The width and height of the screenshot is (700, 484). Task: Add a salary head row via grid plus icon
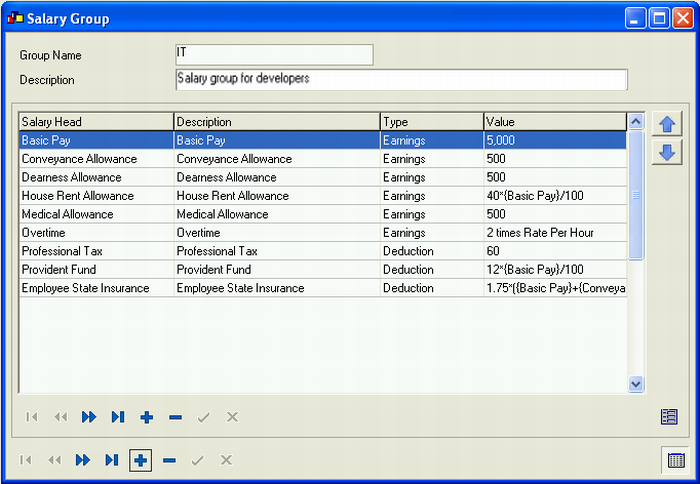pyautogui.click(x=146, y=417)
